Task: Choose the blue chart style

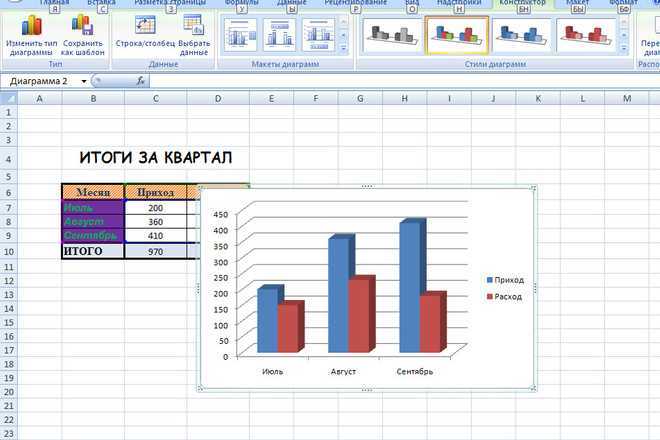Action: pyautogui.click(x=522, y=35)
